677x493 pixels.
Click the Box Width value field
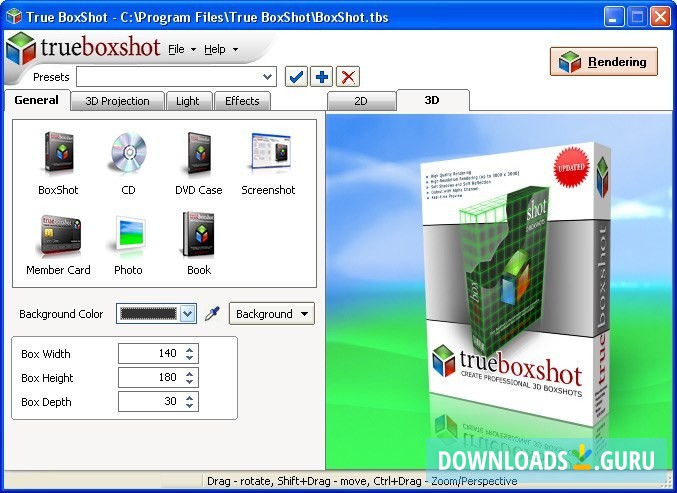pyautogui.click(x=158, y=354)
